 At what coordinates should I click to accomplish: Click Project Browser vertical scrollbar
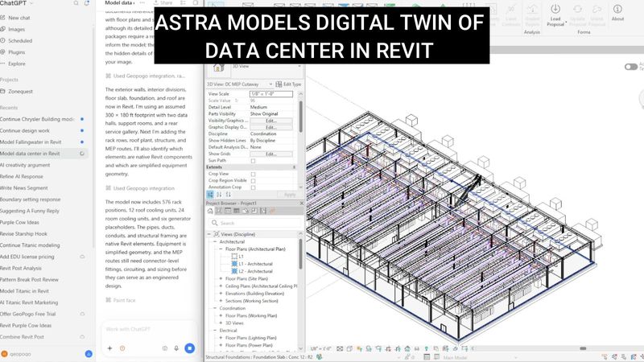pos(300,253)
